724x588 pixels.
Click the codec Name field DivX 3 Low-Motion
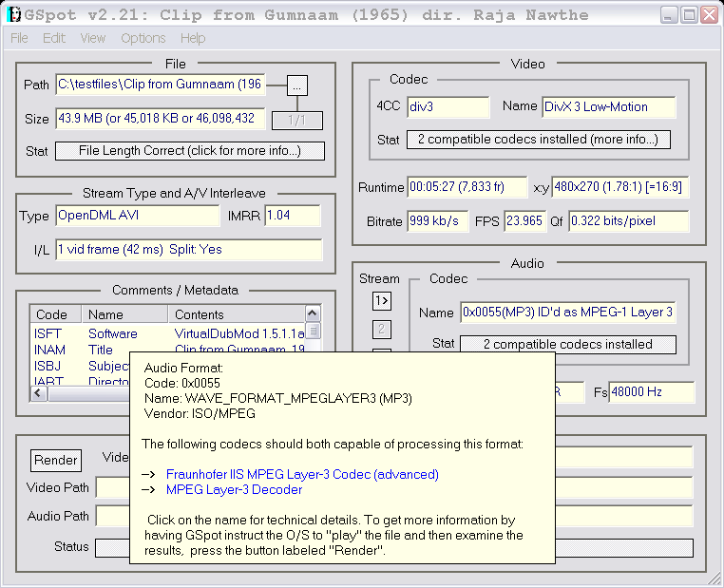point(609,107)
